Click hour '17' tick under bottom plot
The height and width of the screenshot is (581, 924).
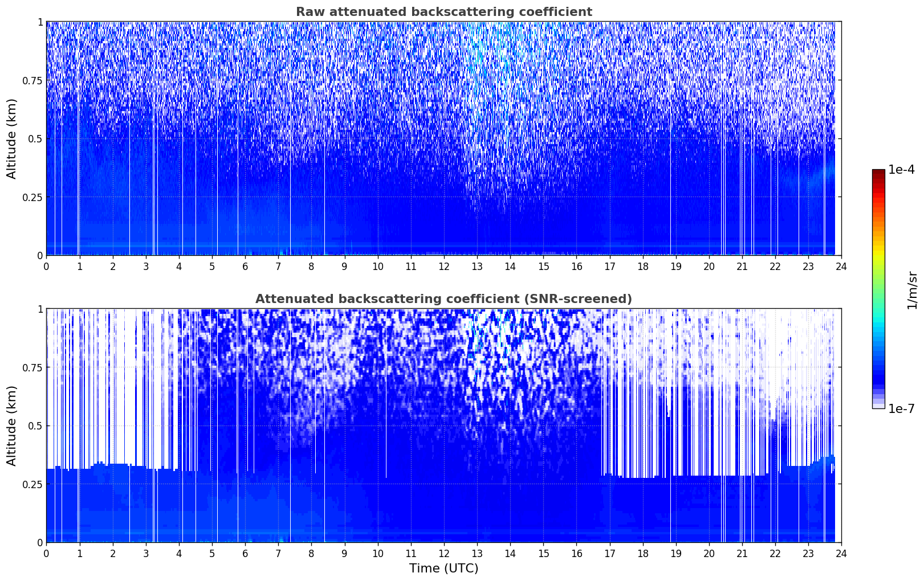click(610, 553)
